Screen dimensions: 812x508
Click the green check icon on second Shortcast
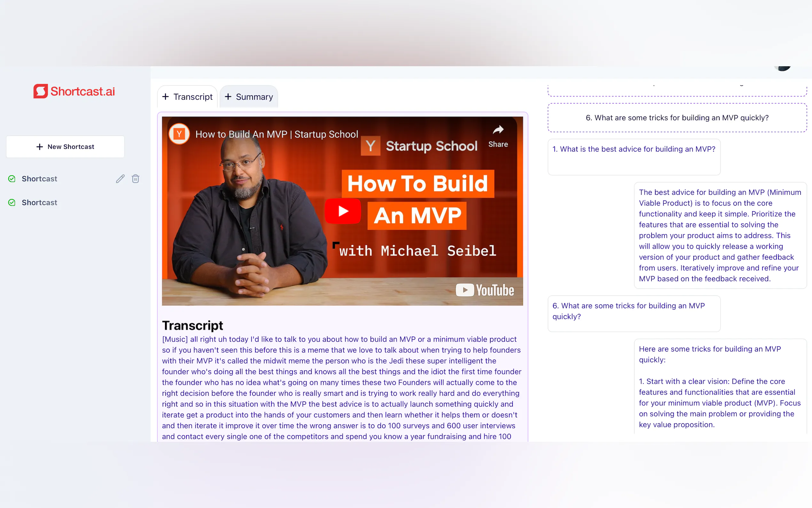(x=12, y=202)
